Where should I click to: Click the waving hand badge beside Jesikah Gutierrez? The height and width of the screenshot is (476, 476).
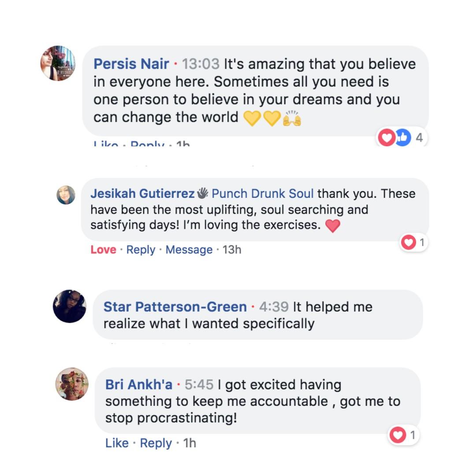202,193
